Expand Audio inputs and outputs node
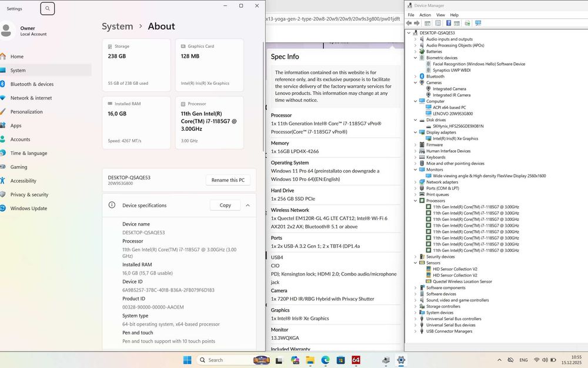This screenshot has height=368, width=588. pyautogui.click(x=415, y=39)
